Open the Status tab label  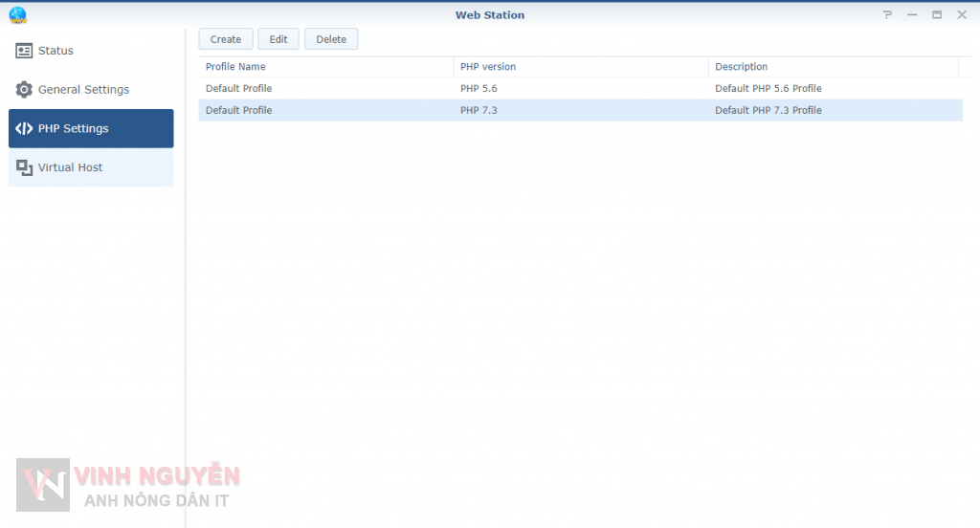click(x=56, y=51)
